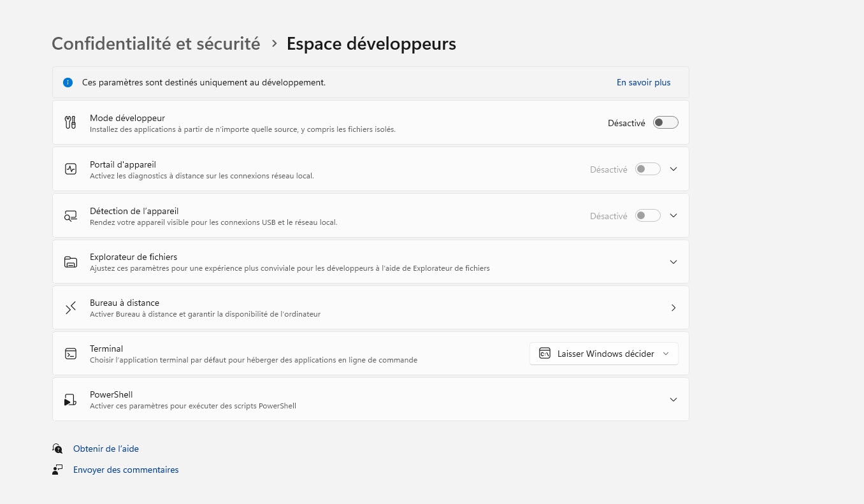The image size is (864, 504).
Task: Click the Terminal row icon
Action: coord(71,354)
